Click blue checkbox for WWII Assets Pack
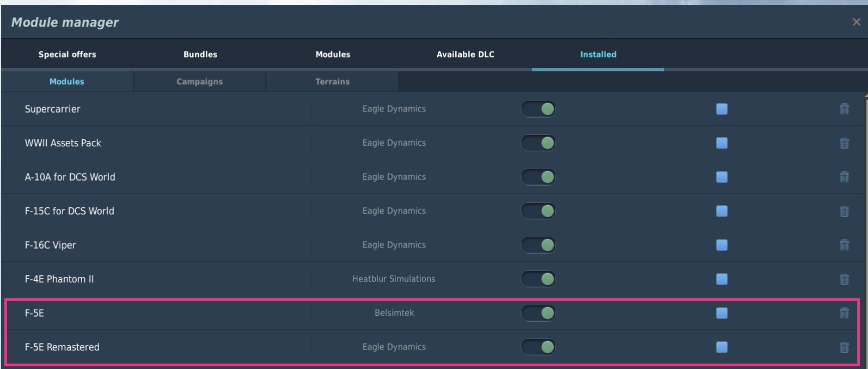868x369 pixels. [722, 143]
